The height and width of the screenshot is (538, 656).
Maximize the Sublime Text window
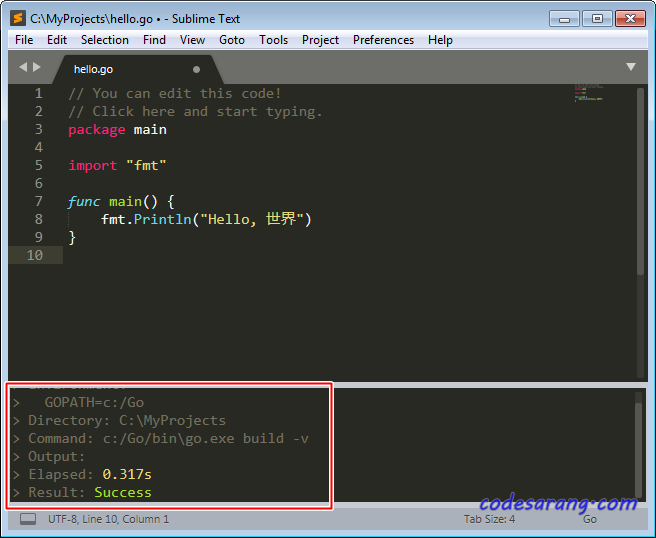597,19
